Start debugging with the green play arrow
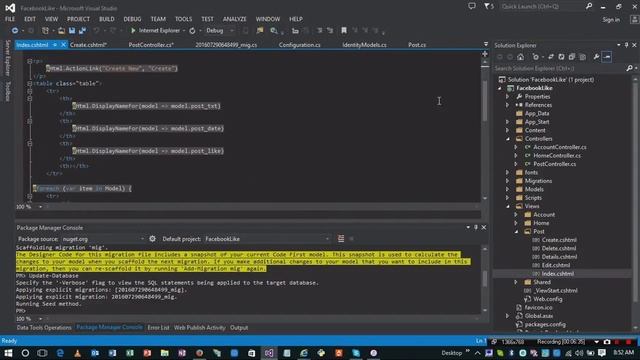Screen dimensions: 640x360 coord(133,31)
